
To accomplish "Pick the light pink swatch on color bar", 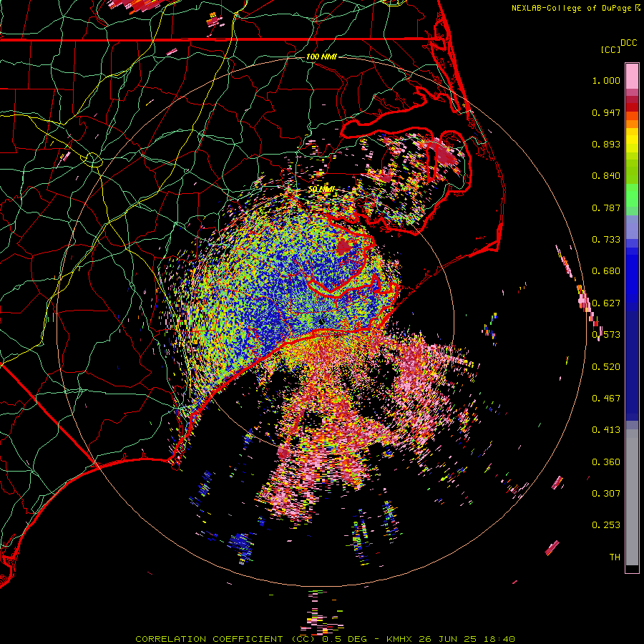I will pyautogui.click(x=632, y=76).
